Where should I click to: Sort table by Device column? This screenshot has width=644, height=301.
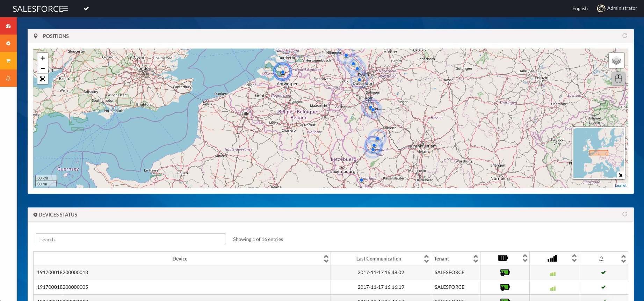click(326, 258)
